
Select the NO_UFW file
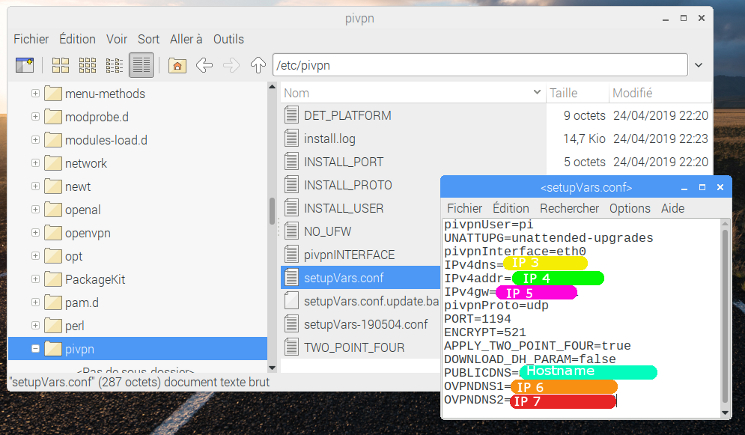327,232
